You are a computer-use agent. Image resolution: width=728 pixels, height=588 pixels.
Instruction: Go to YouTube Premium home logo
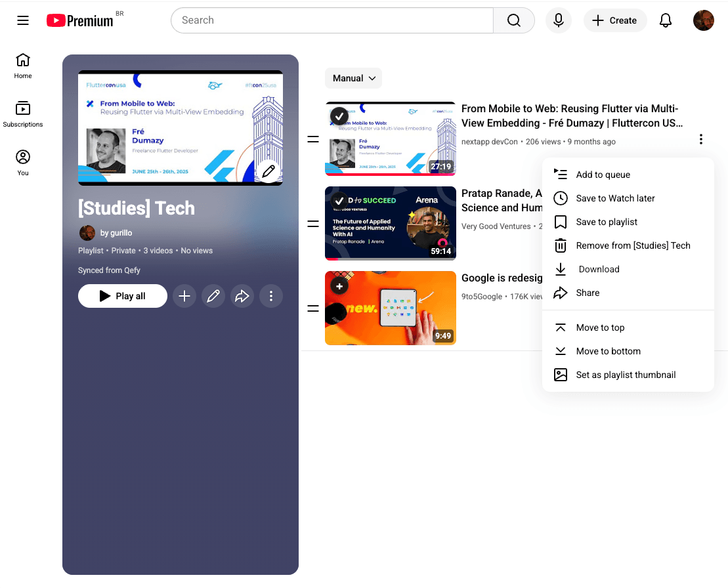[x=80, y=20]
